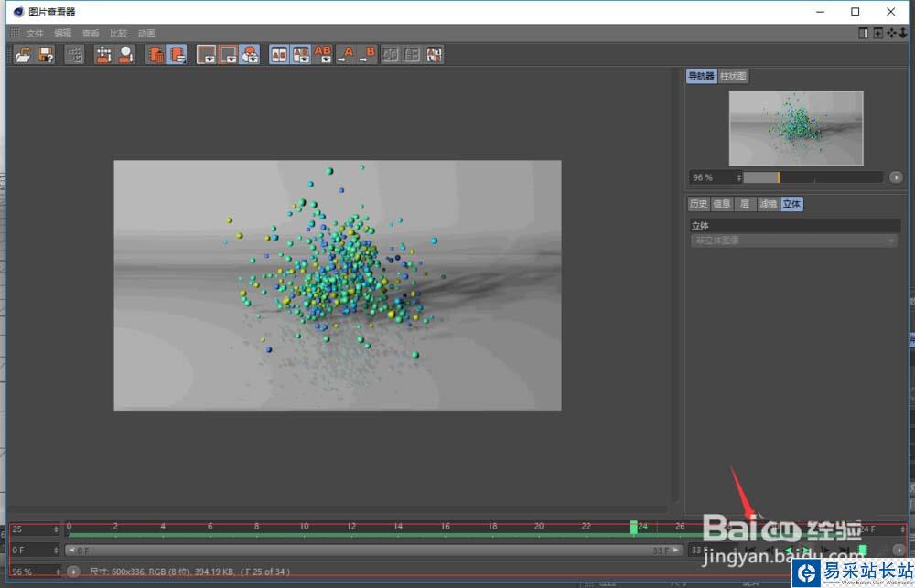Click the current frame field showing 25
The image size is (915, 588).
(x=35, y=529)
